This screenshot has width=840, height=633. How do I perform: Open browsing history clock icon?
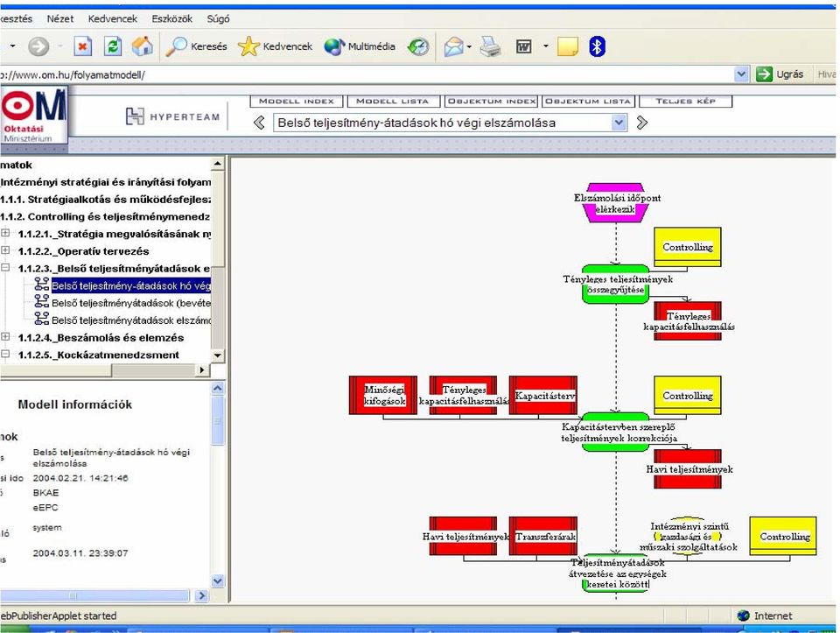click(418, 46)
